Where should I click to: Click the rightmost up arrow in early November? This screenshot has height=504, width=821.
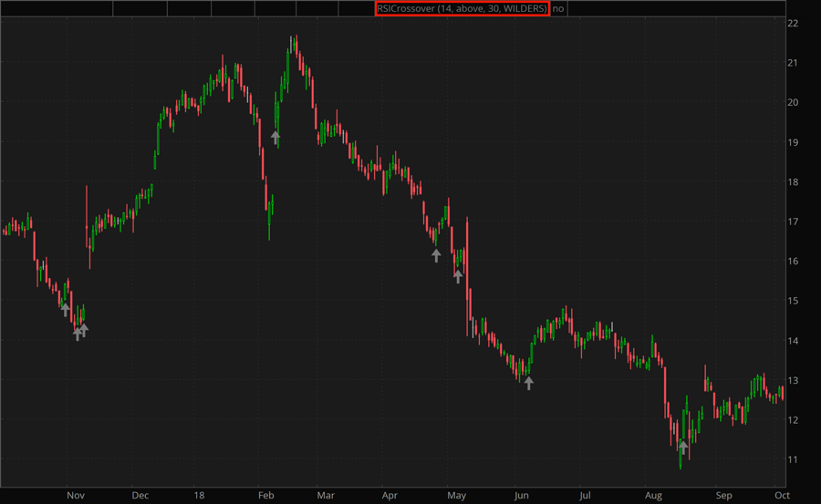(84, 329)
